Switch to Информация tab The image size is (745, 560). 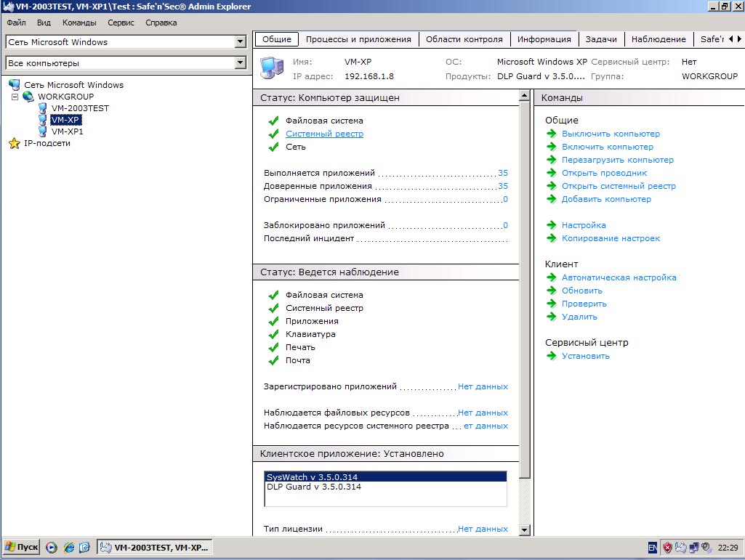(x=544, y=39)
